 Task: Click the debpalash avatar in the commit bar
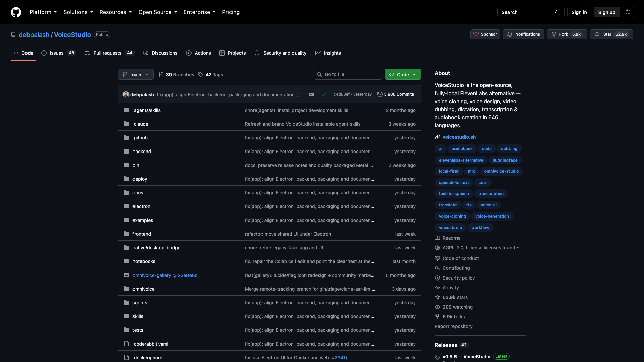point(126,94)
